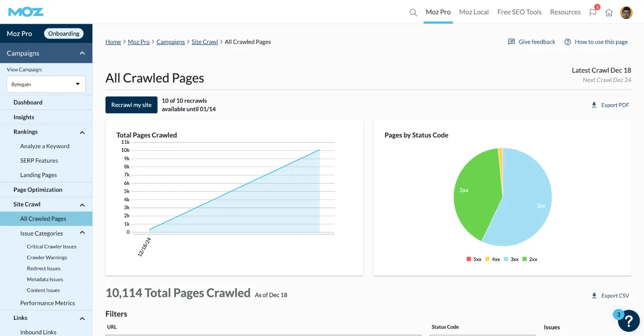The width and height of the screenshot is (644, 336).
Task: Open the Moz help beacon at bottom right
Action: coord(628,321)
